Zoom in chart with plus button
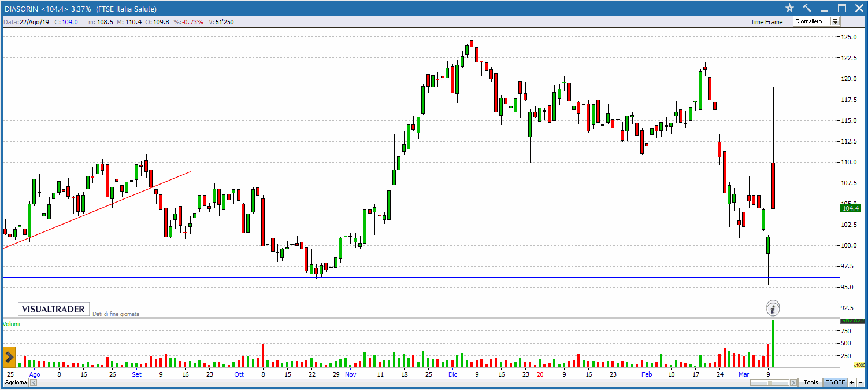Image resolution: width=868 pixels, height=390 pixels. tap(852, 382)
